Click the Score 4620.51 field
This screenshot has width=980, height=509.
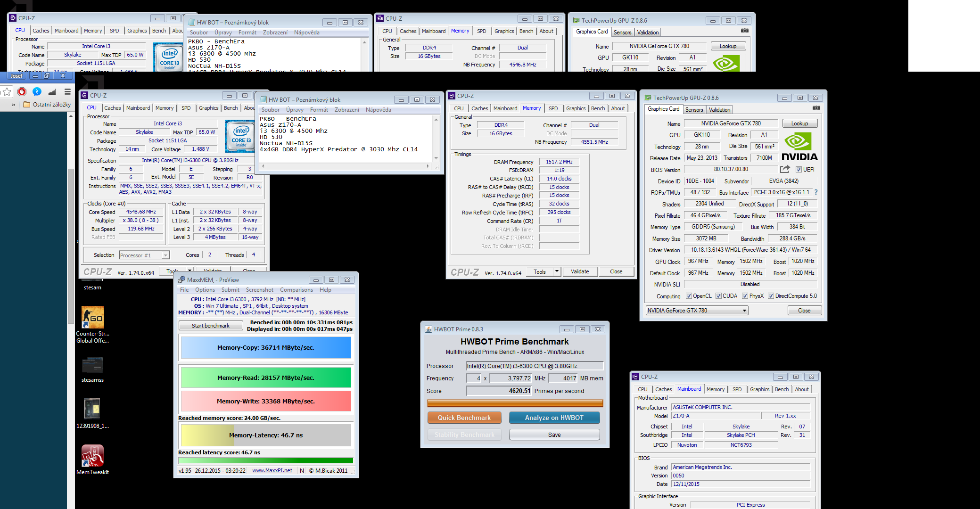tap(499, 391)
